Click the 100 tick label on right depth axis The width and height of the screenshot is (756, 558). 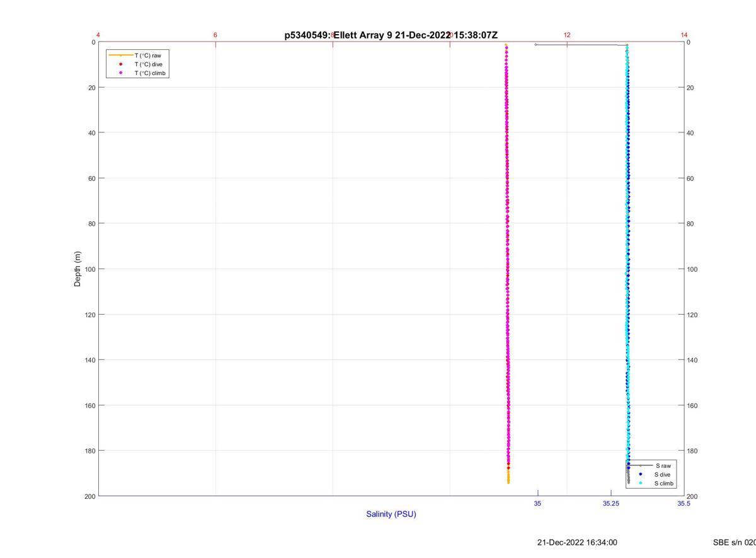click(x=692, y=269)
